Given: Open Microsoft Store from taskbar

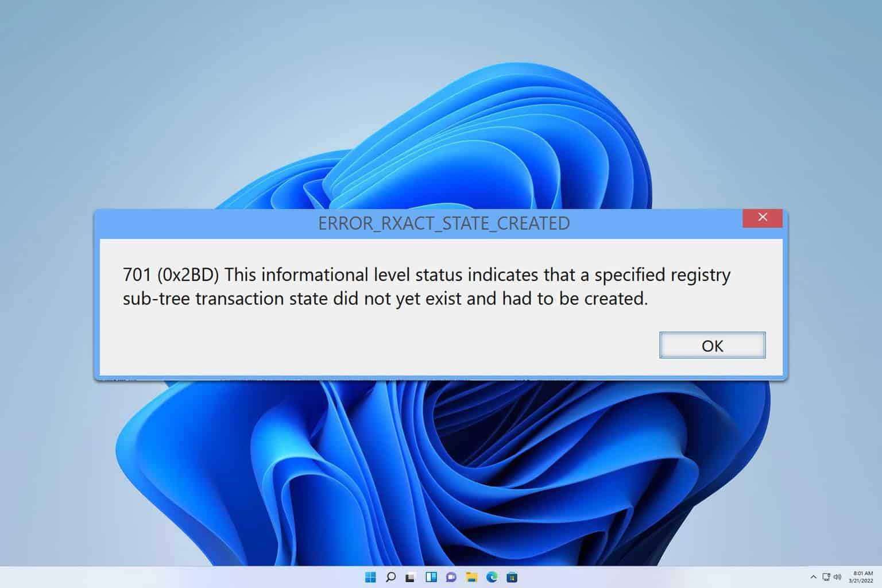Looking at the screenshot, I should click(x=512, y=577).
